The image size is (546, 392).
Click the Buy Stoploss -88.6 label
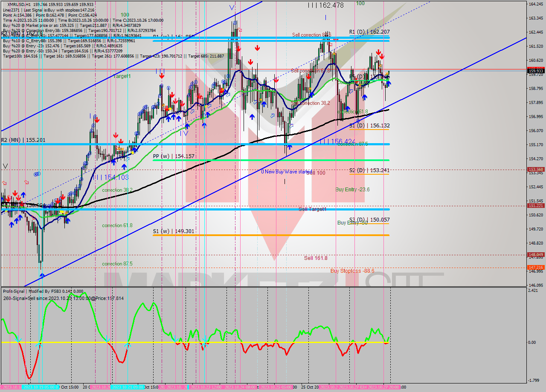click(x=352, y=271)
